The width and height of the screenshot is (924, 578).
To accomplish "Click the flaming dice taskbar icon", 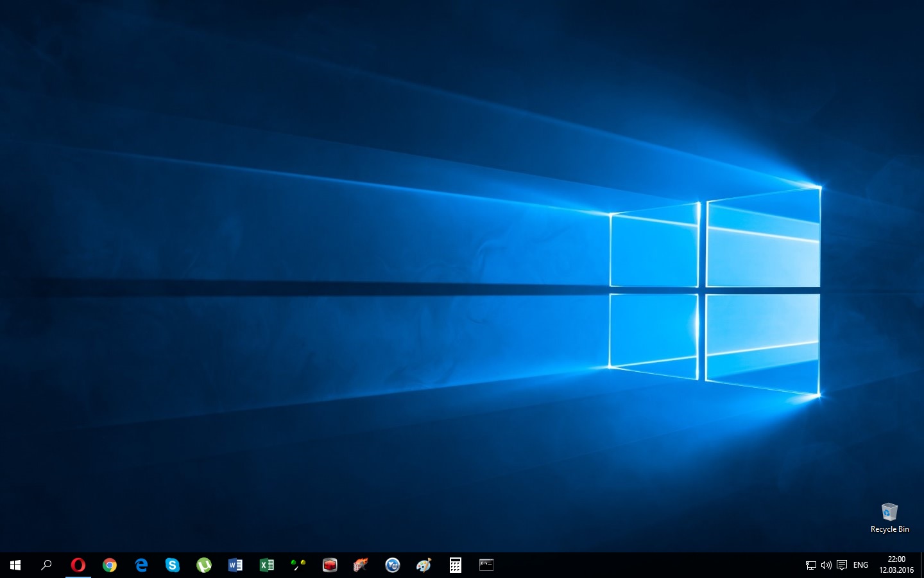I will click(x=361, y=565).
